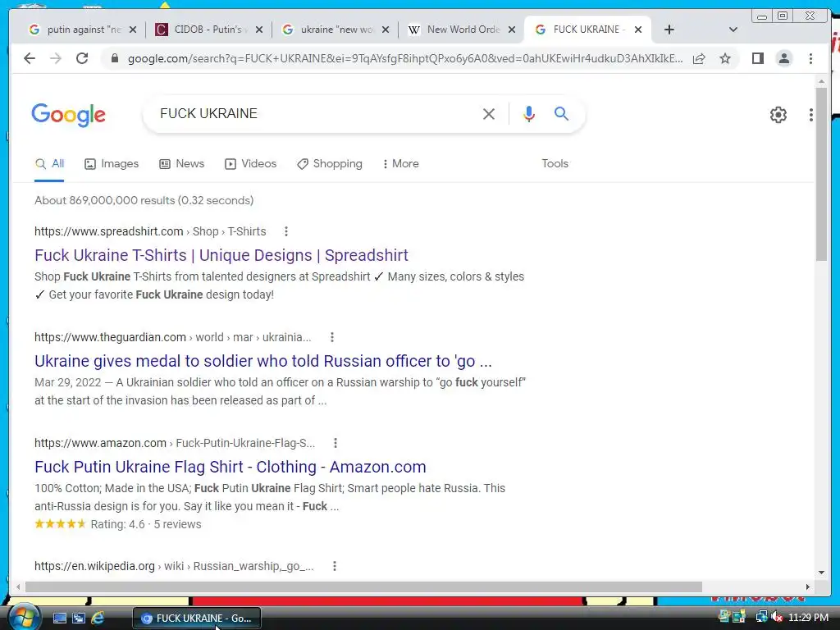Share this page from address bar
The width and height of the screenshot is (840, 630).
pyautogui.click(x=699, y=58)
